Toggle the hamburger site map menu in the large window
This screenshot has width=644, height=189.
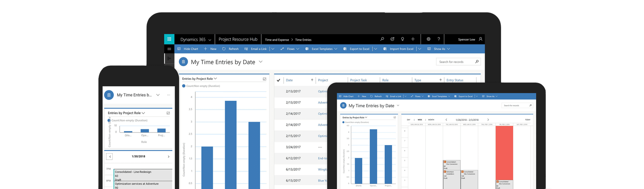pyautogui.click(x=169, y=49)
